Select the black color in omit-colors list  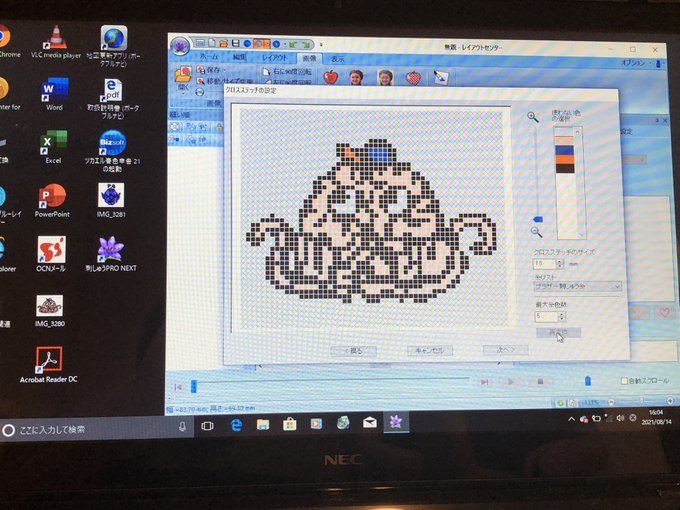[564, 169]
